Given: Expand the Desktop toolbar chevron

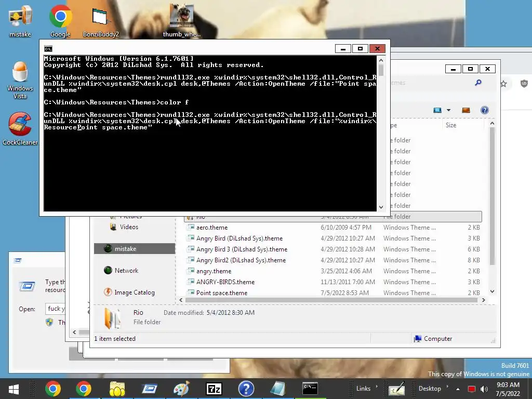Looking at the screenshot, I should click(x=447, y=387).
